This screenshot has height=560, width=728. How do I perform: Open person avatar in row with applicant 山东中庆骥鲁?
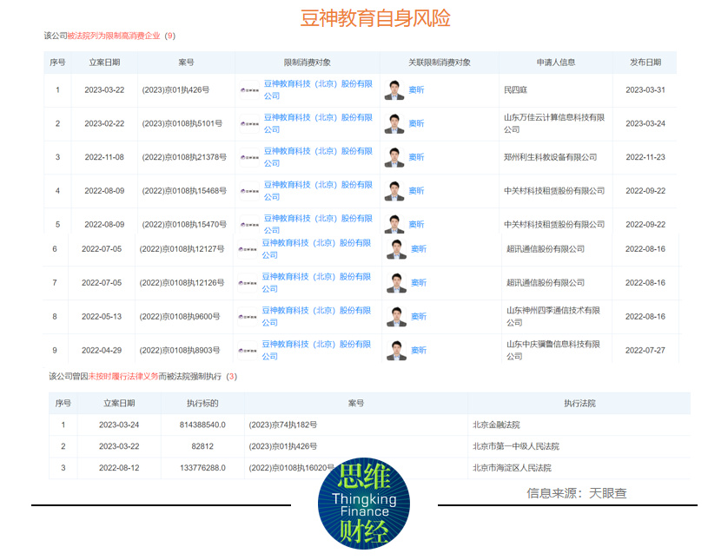(x=396, y=350)
